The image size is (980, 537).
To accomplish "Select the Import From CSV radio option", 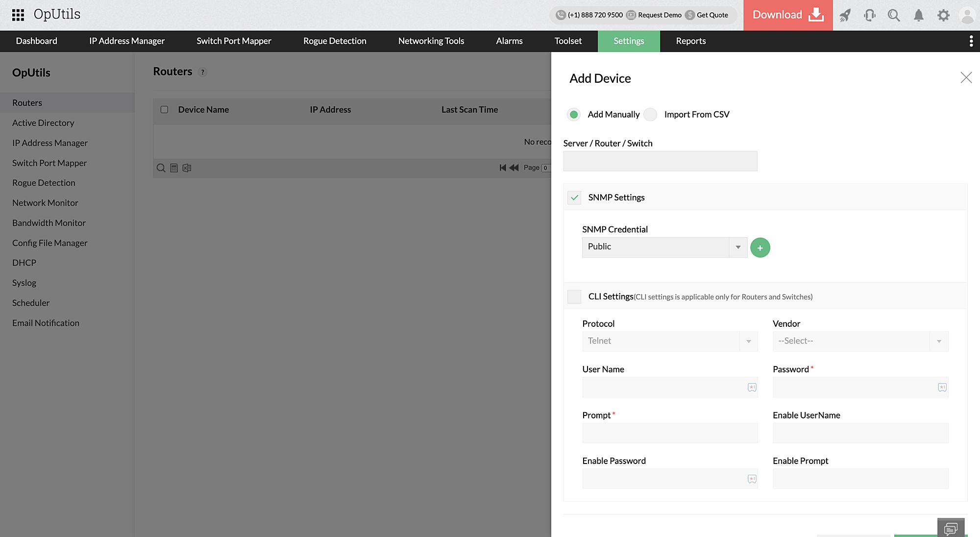I will 650,115.
